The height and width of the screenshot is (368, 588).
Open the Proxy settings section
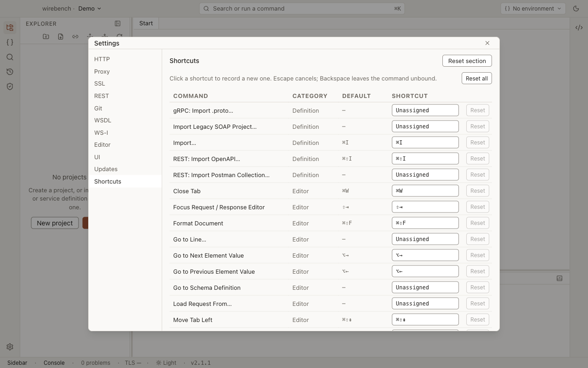click(x=125, y=71)
